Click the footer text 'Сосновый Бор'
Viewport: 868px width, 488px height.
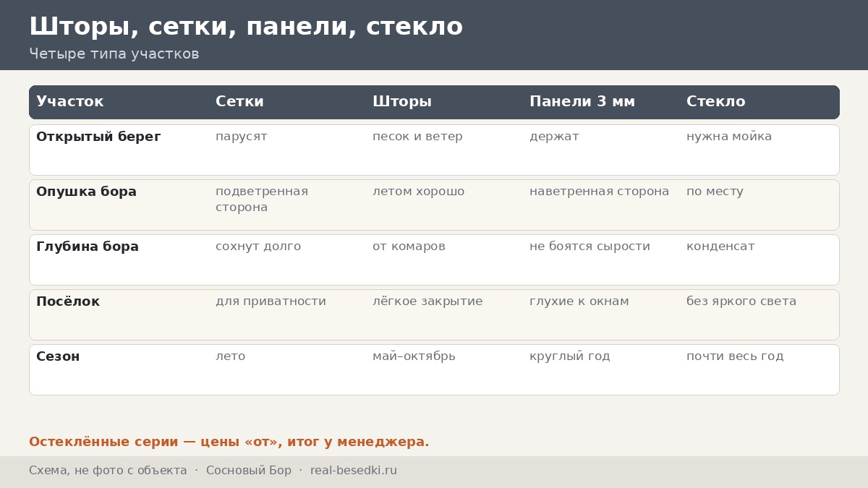tap(249, 471)
